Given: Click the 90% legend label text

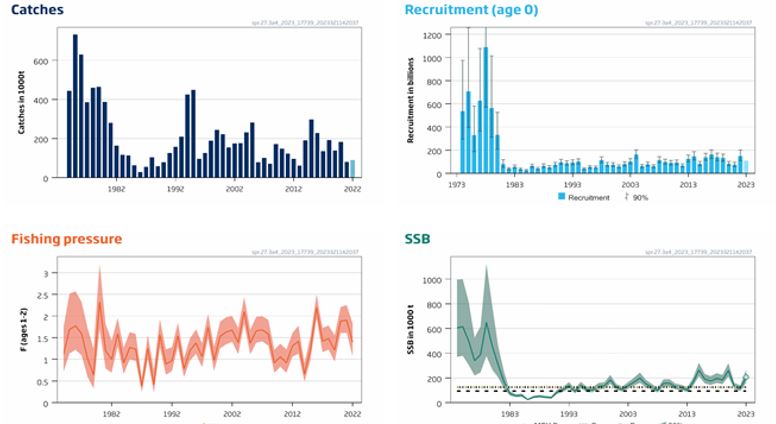Looking at the screenshot, I should pyautogui.click(x=640, y=197).
